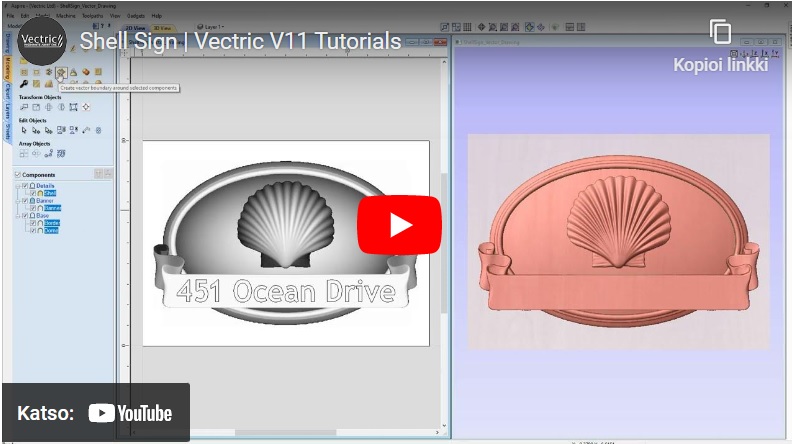This screenshot has width=792, height=444.
Task: Select the arrow Selection tool under Edit Objects
Action: 24,130
